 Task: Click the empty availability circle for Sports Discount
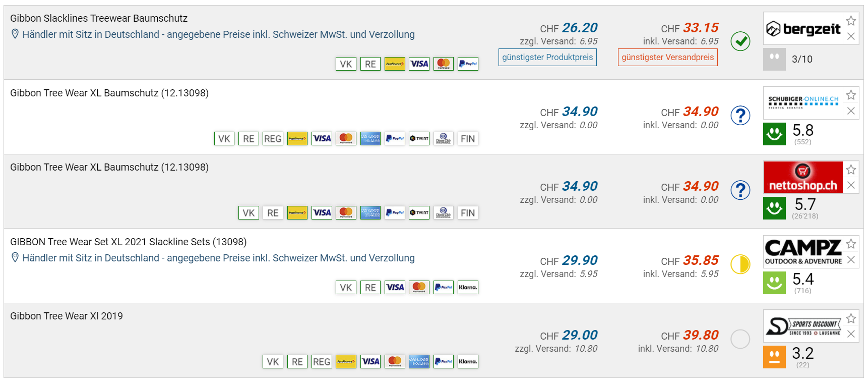[740, 339]
